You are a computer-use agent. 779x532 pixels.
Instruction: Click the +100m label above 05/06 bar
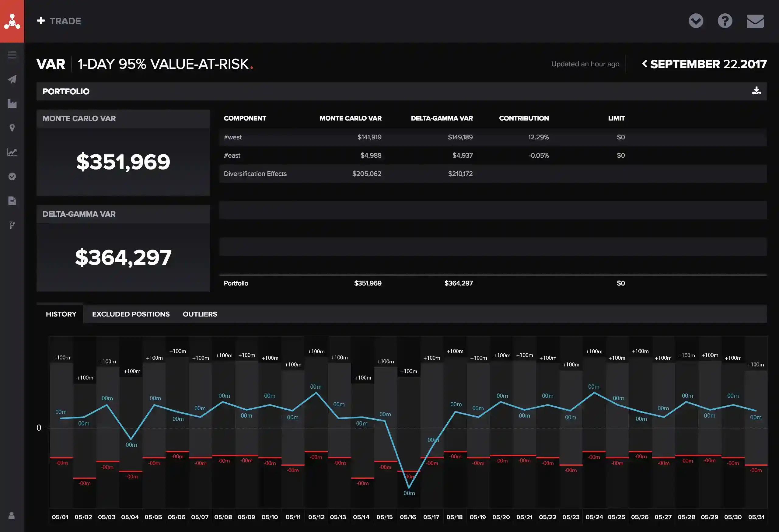177,351
